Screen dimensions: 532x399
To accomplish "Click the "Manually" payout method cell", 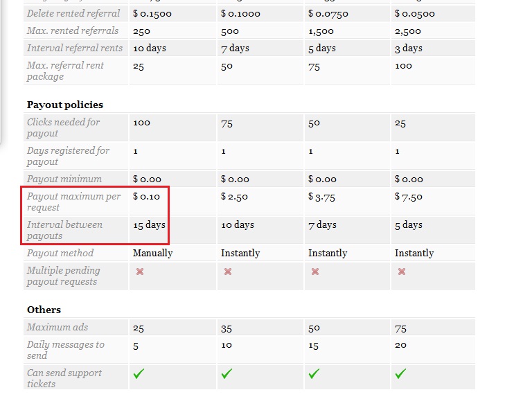I will 152,254.
